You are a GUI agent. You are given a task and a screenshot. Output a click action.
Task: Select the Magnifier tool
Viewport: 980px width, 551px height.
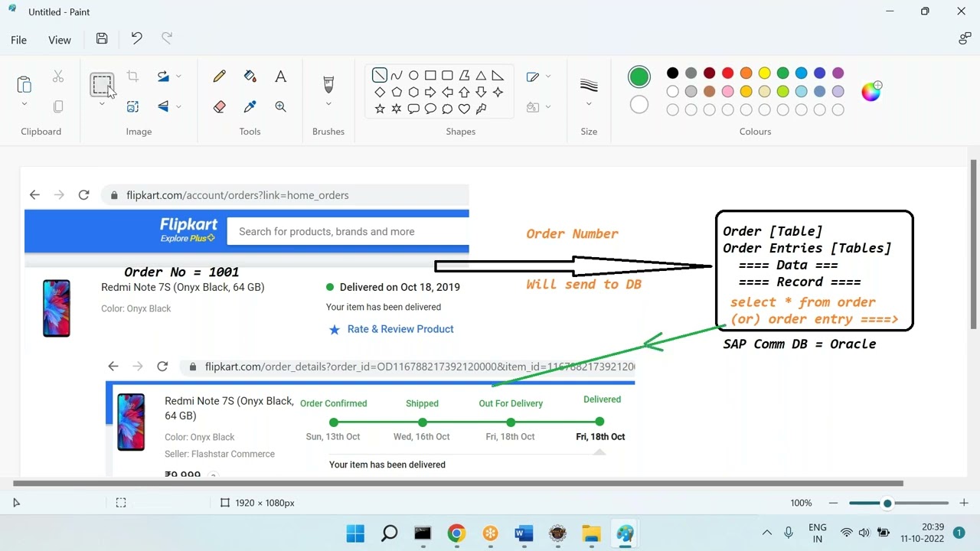coord(280,107)
